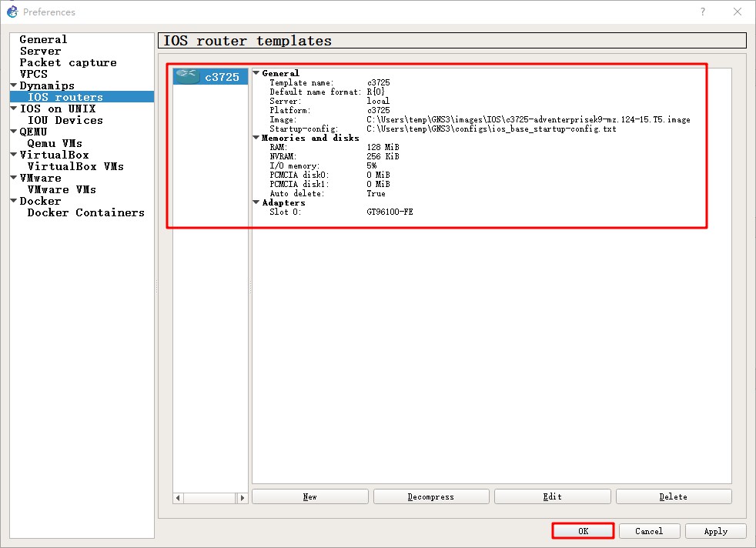Click the Preferences window app icon
This screenshot has width=756, height=548.
(12, 12)
